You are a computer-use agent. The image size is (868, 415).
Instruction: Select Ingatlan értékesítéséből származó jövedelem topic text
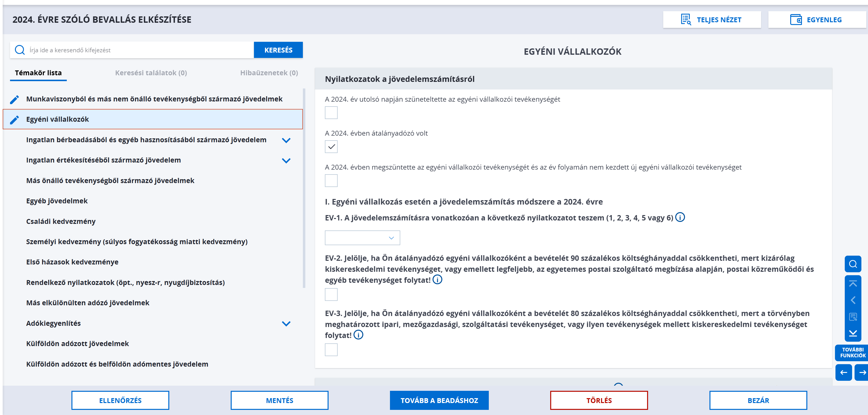[103, 160]
